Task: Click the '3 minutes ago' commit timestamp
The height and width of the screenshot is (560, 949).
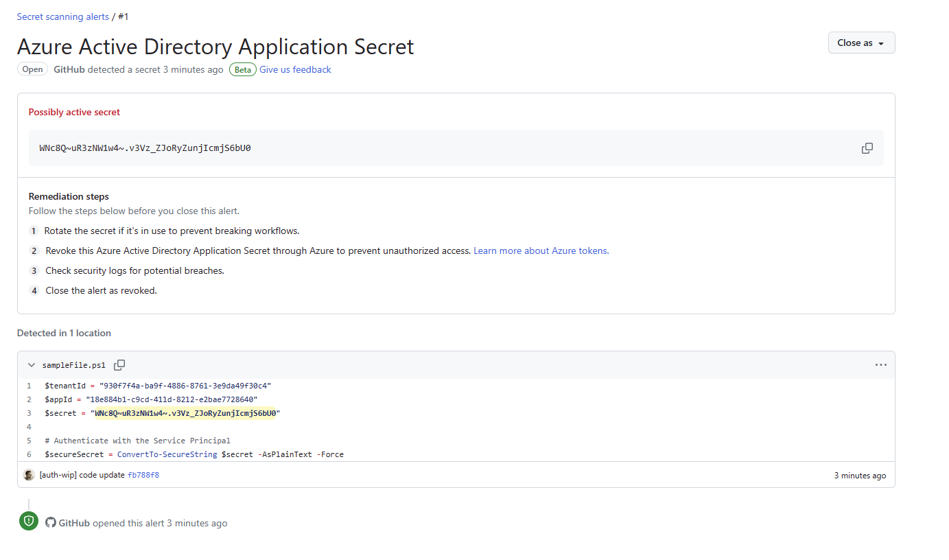Action: pyautogui.click(x=860, y=476)
